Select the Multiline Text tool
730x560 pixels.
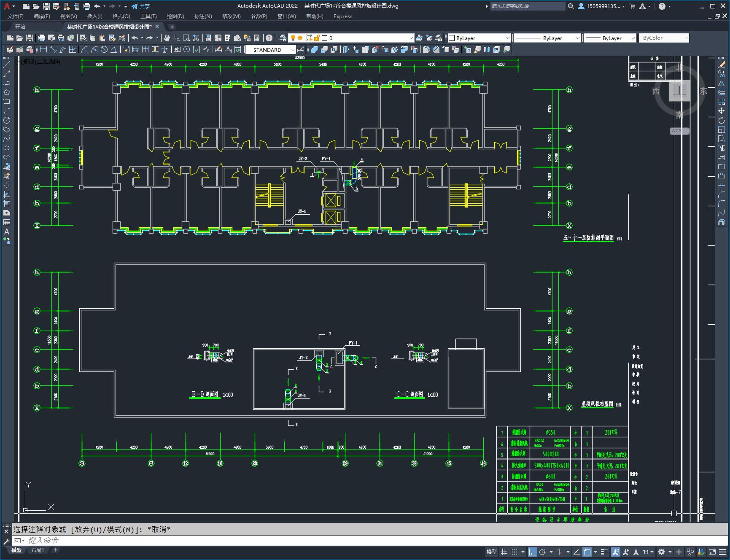click(x=7, y=232)
